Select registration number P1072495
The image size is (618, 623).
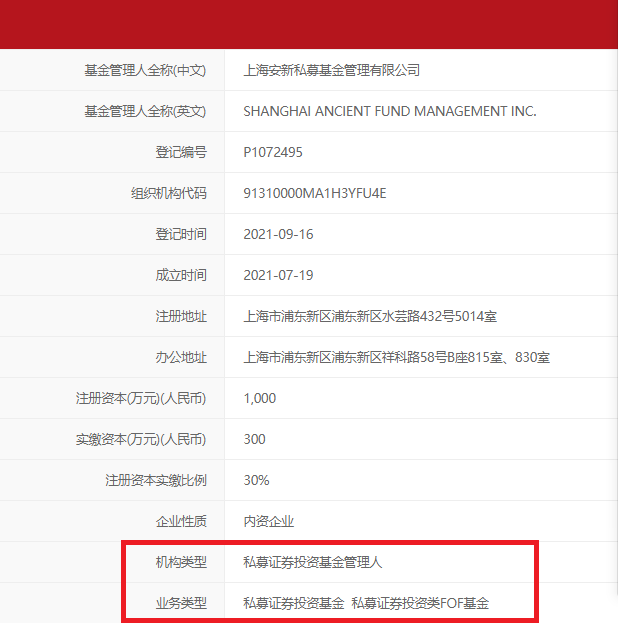[x=273, y=152]
